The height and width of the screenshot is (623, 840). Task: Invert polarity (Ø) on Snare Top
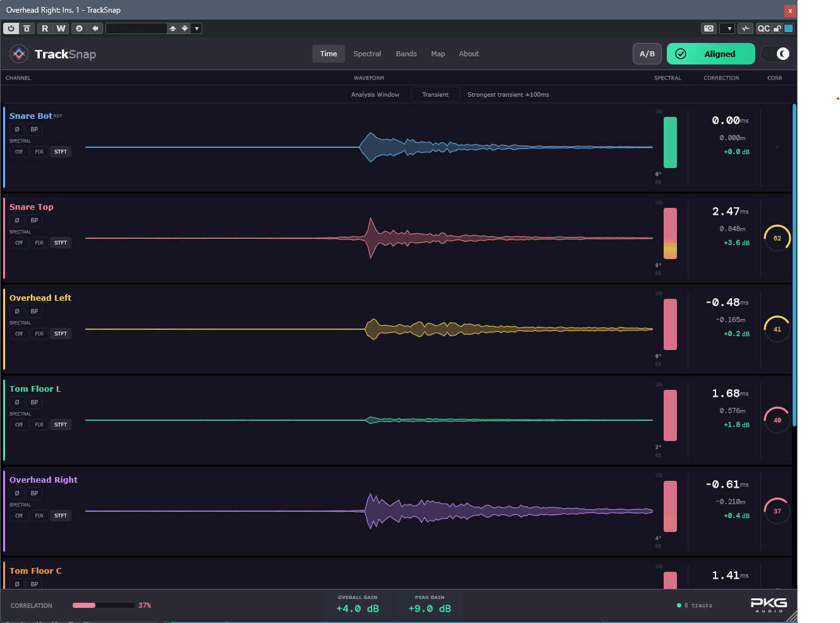17,220
